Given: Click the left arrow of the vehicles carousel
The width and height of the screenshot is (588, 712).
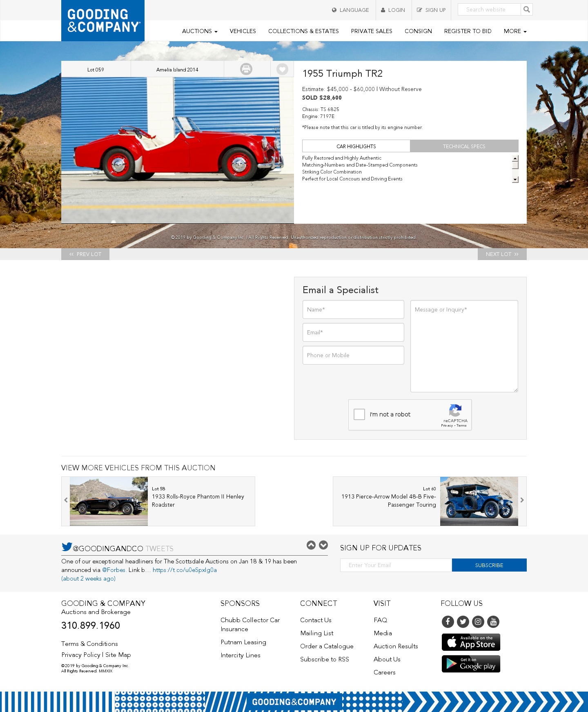Looking at the screenshot, I should (66, 500).
